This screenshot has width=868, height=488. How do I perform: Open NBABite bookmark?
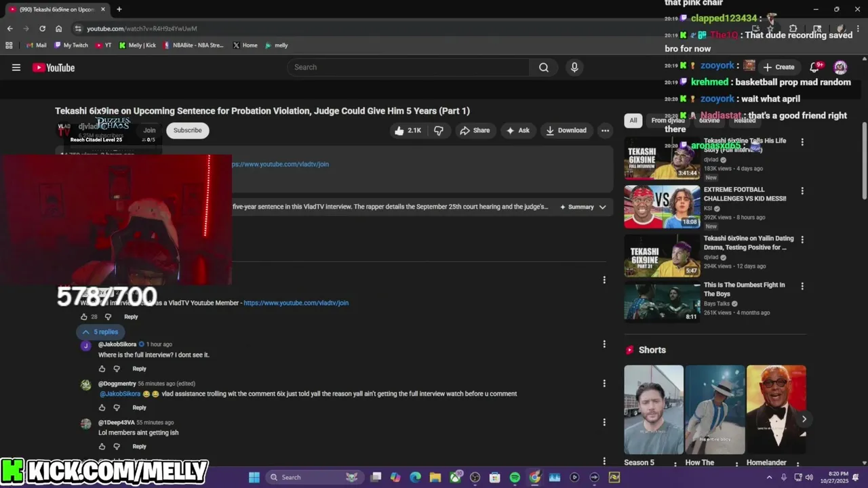tap(193, 45)
